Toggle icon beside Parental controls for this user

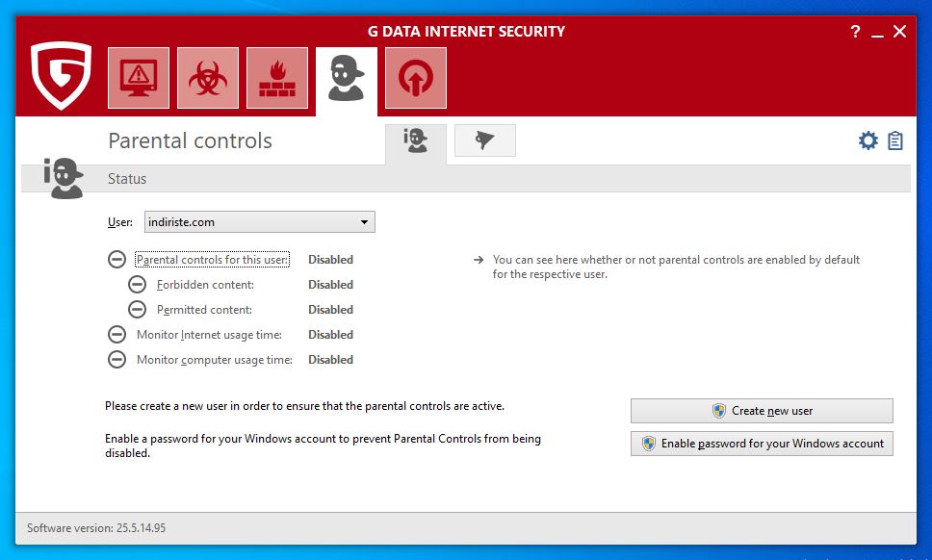coord(117,260)
